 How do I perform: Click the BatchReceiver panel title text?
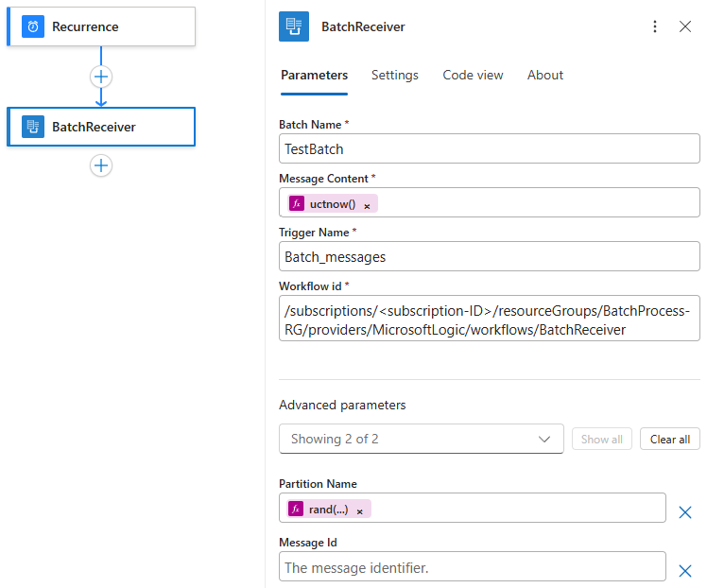pyautogui.click(x=363, y=26)
